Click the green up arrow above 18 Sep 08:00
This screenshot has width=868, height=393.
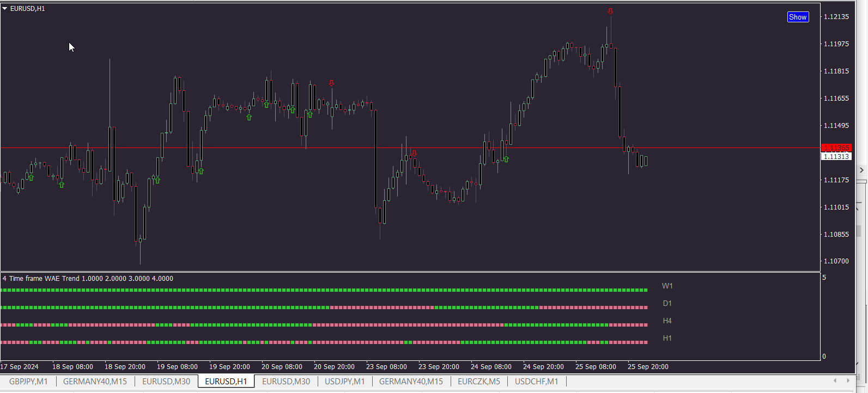(x=62, y=185)
